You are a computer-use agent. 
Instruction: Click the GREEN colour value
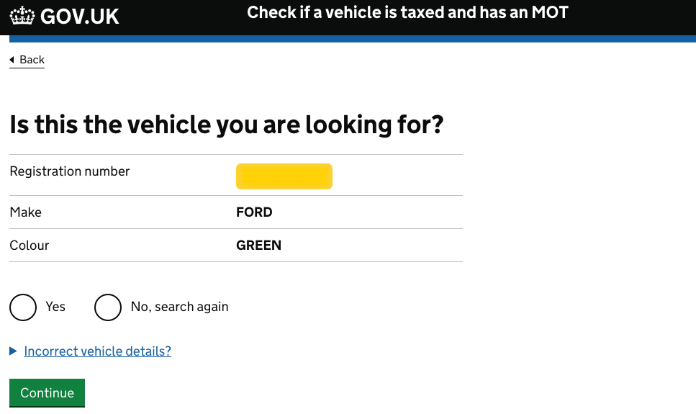point(259,245)
